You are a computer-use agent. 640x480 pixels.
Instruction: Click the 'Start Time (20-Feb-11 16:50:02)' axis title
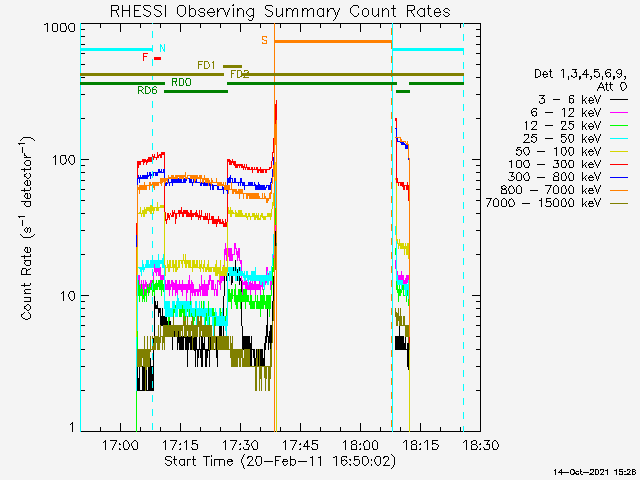click(280, 462)
